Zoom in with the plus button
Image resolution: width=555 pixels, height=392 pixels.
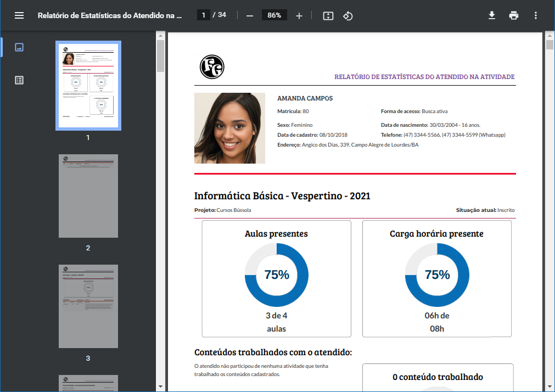coord(299,15)
